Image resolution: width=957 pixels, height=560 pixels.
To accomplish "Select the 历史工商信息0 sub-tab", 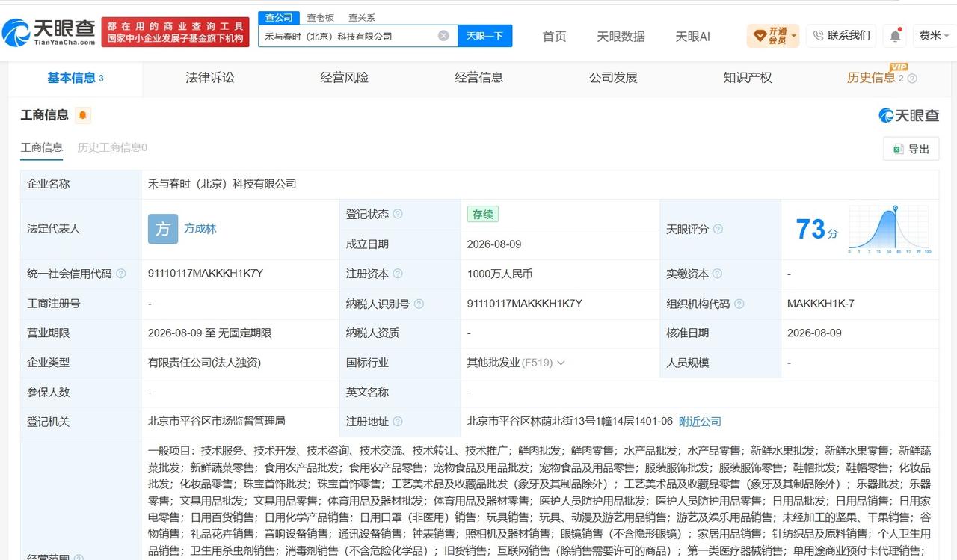I will tap(112, 147).
